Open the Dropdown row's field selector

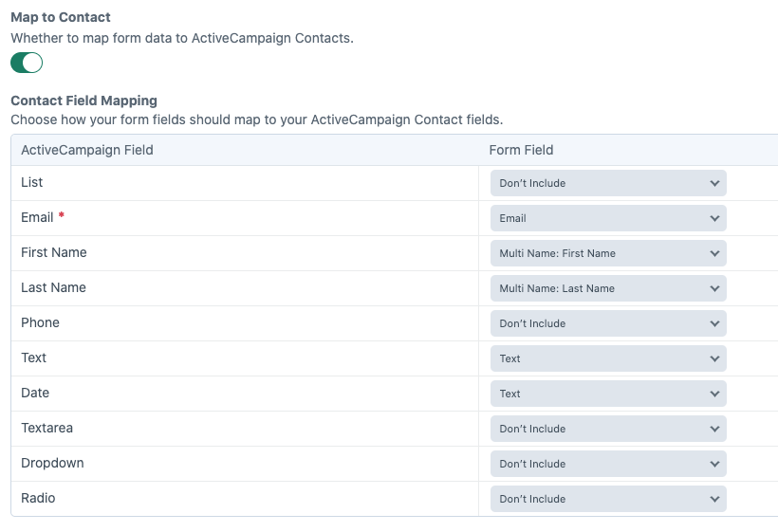pyautogui.click(x=608, y=464)
